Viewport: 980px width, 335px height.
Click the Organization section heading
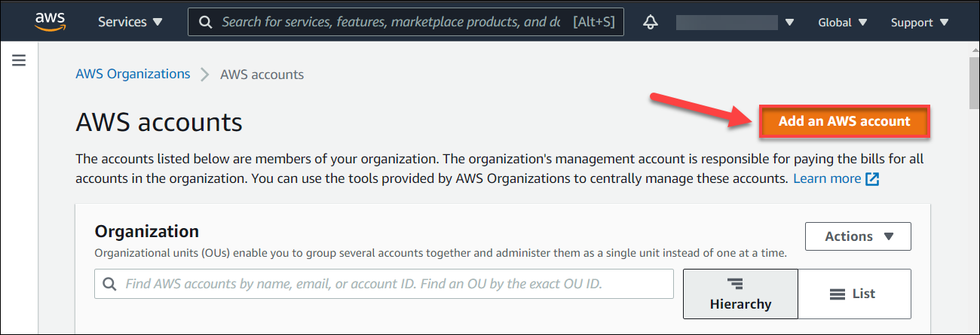point(146,231)
